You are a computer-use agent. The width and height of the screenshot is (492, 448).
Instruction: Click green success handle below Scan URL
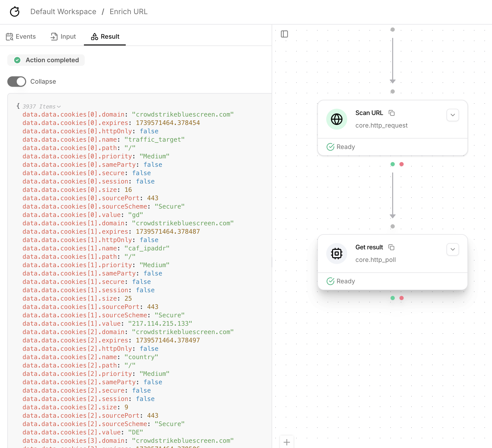tap(393, 164)
